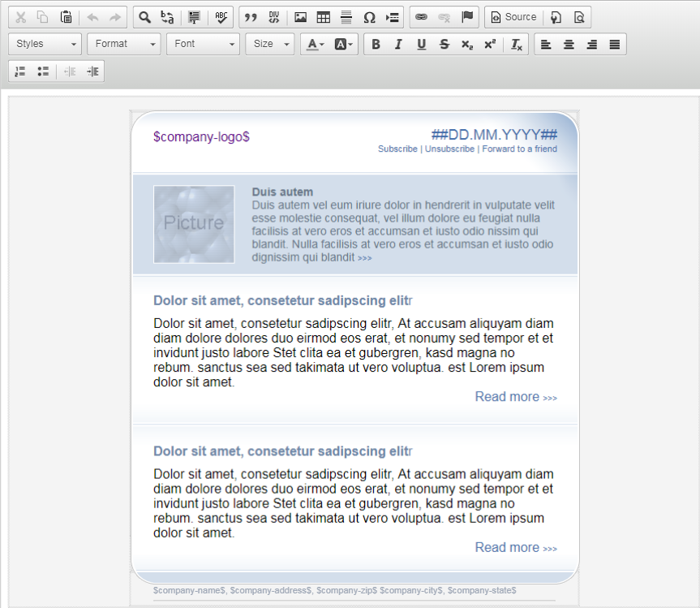Image resolution: width=700 pixels, height=608 pixels.
Task: Click the first 'Dolor sit amet' heading
Action: pos(282,300)
